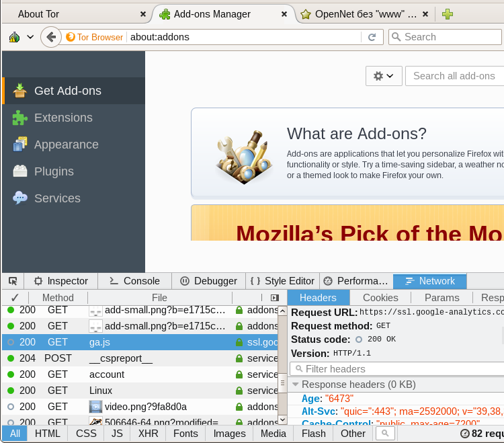Close the OpenNet tab
The height and width of the screenshot is (443, 504).
coord(425,14)
